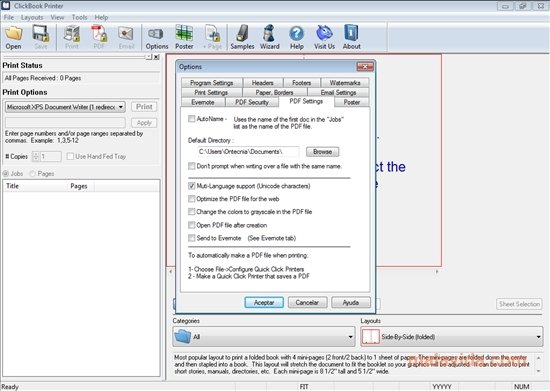Image resolution: width=550 pixels, height=391 pixels.
Task: Click the Cancelar button
Action: pyautogui.click(x=307, y=302)
